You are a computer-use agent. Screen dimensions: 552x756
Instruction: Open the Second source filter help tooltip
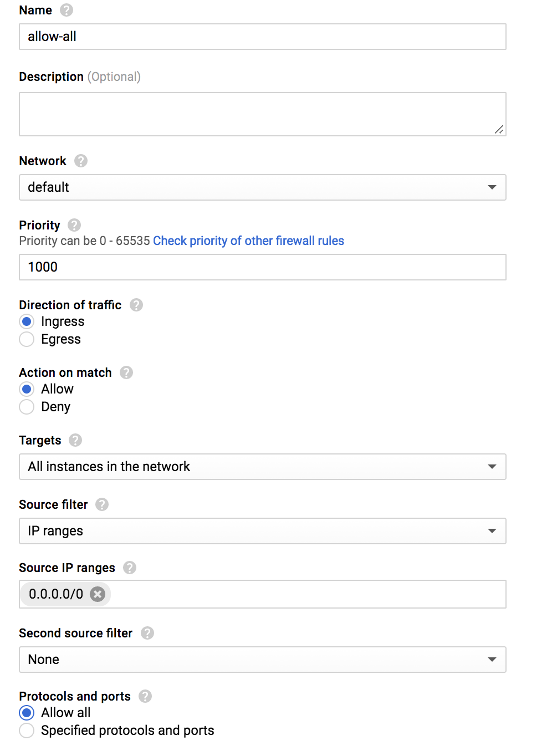coord(147,633)
